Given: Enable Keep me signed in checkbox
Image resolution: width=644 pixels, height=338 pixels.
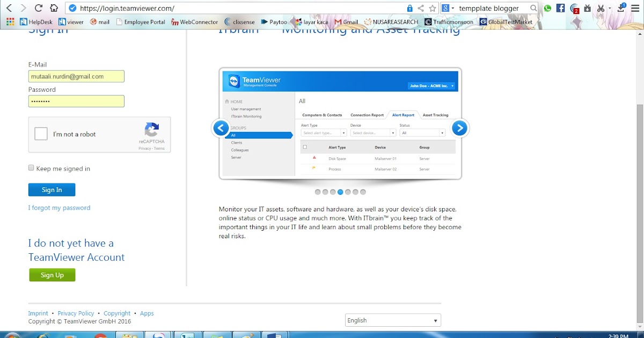Looking at the screenshot, I should point(31,168).
